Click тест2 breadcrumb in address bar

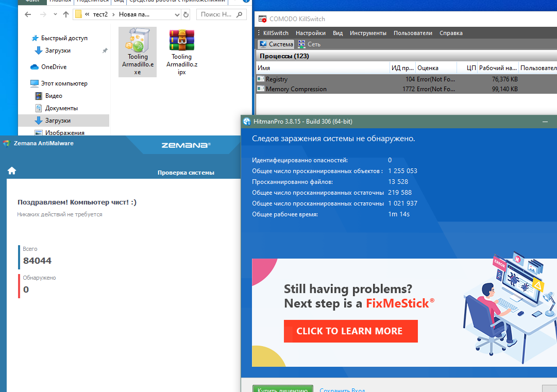coord(100,14)
